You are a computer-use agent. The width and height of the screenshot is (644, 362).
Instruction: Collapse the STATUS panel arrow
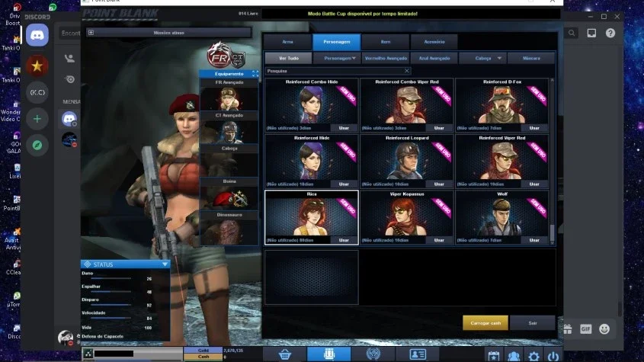(165, 264)
